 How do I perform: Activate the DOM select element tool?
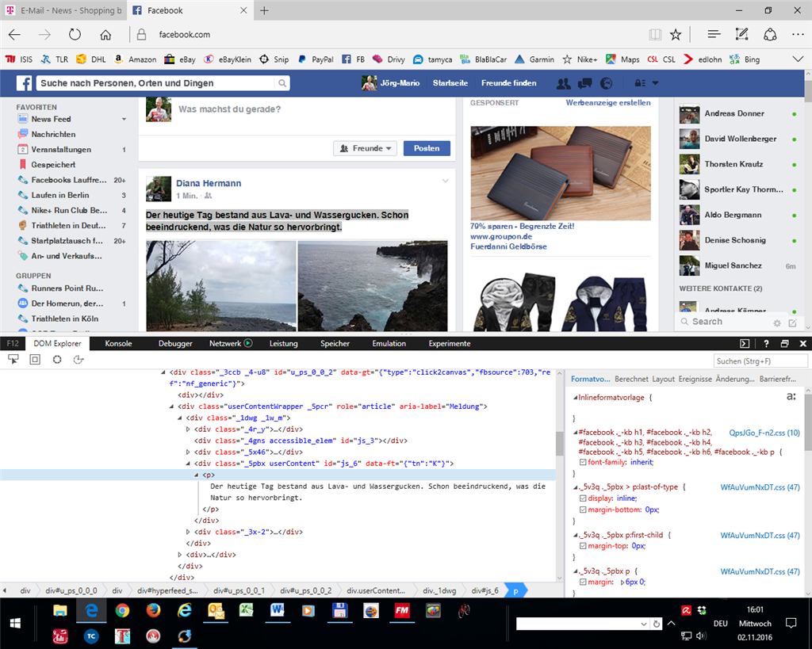[13, 359]
